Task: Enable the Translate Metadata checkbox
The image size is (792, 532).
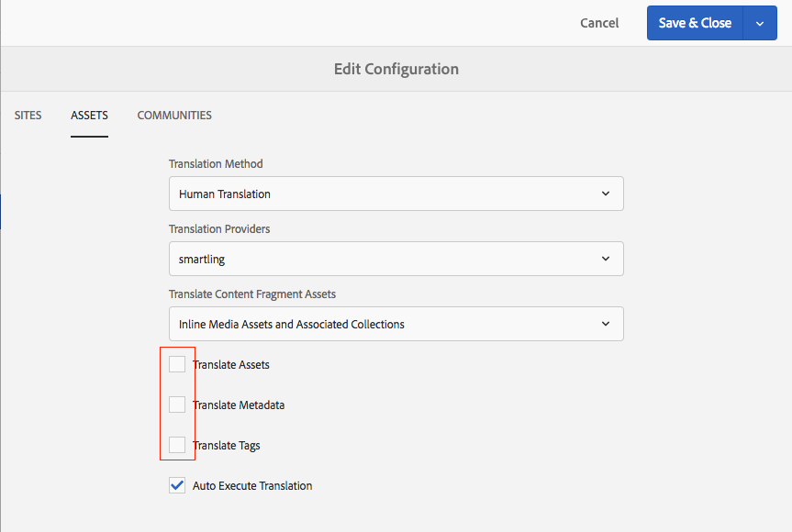Action: pyautogui.click(x=177, y=405)
